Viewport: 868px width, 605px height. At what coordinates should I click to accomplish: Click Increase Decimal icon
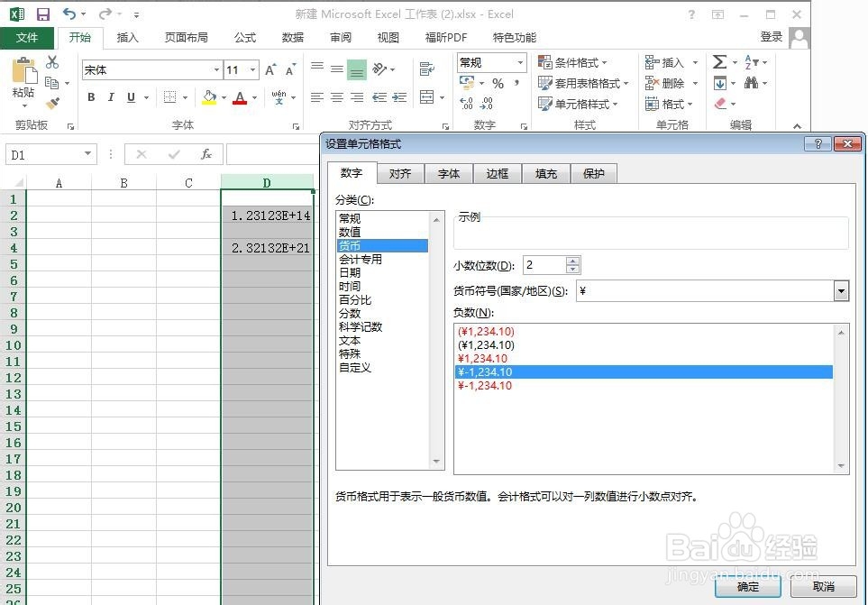(x=467, y=104)
